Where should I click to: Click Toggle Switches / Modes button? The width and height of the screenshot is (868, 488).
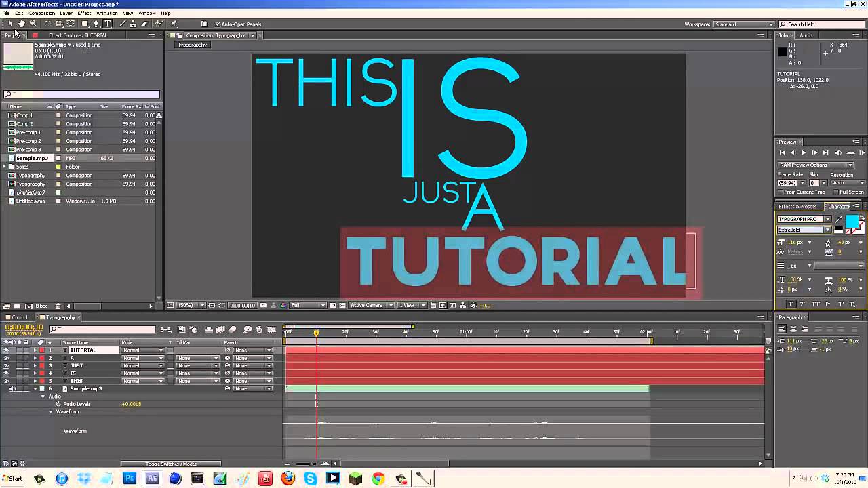(x=171, y=464)
